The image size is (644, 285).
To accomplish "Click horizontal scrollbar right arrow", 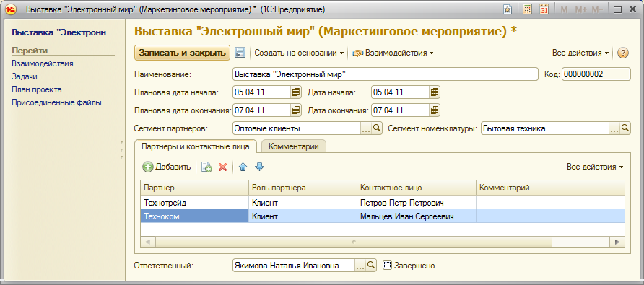I will [x=617, y=242].
